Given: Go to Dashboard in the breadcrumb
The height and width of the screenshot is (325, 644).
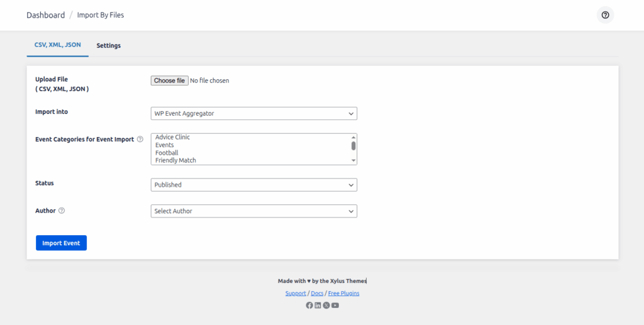Looking at the screenshot, I should 45,15.
